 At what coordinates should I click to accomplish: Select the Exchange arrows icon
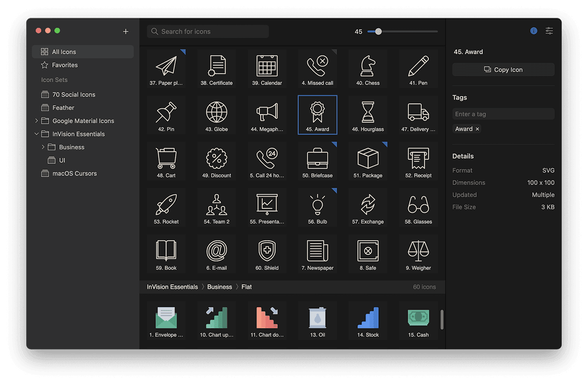368,208
